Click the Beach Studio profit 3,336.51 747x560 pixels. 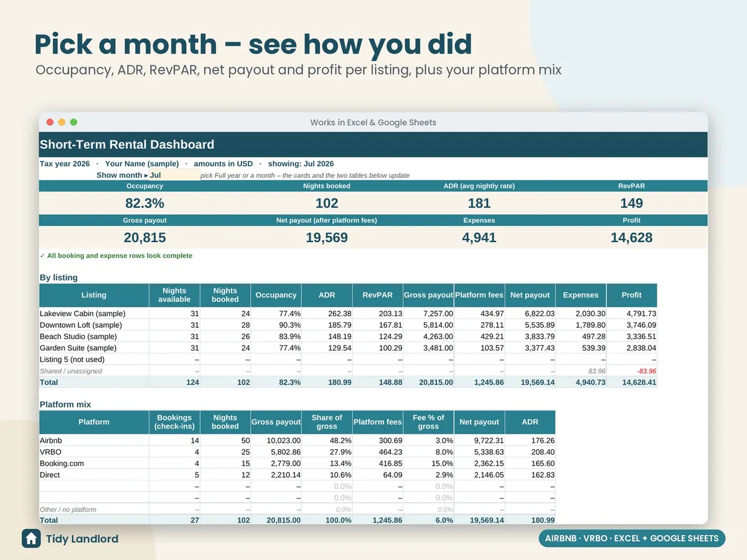click(x=641, y=337)
